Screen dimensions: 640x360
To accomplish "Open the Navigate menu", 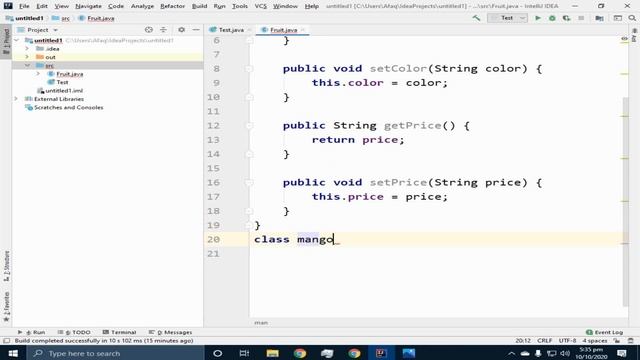I will pos(88,6).
